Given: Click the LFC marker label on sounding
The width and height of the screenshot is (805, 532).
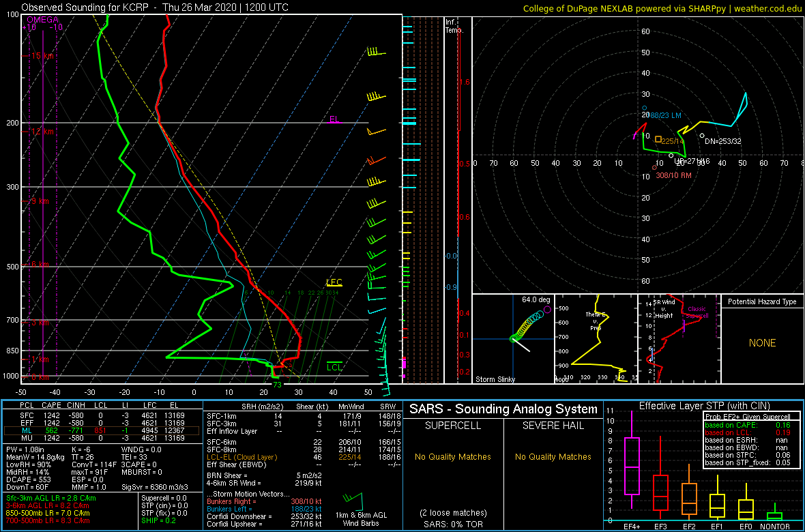Looking at the screenshot, I should tap(334, 282).
